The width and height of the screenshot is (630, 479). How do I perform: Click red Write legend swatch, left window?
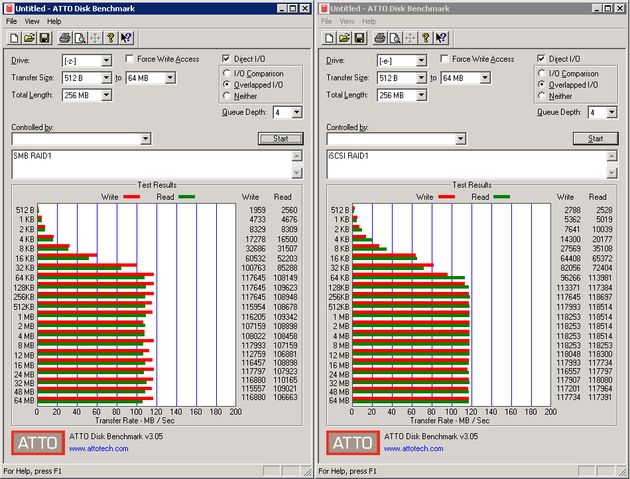(x=131, y=197)
